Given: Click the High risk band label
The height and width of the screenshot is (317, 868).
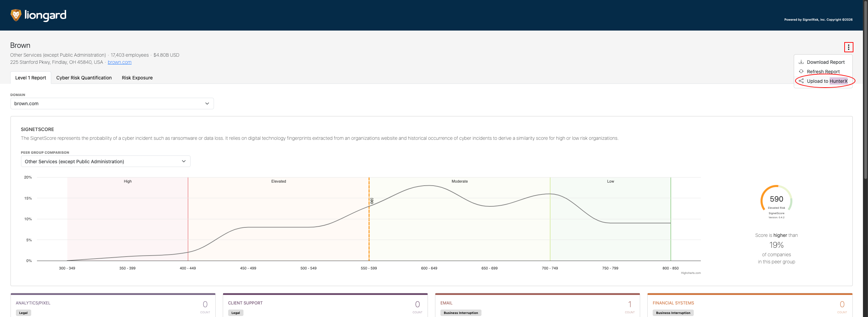Looking at the screenshot, I should [x=128, y=181].
